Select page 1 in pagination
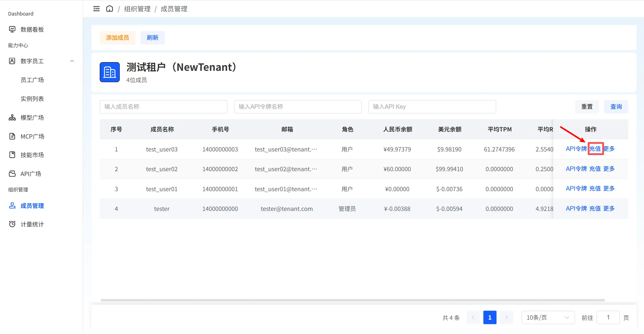The width and height of the screenshot is (644, 334). [x=490, y=318]
